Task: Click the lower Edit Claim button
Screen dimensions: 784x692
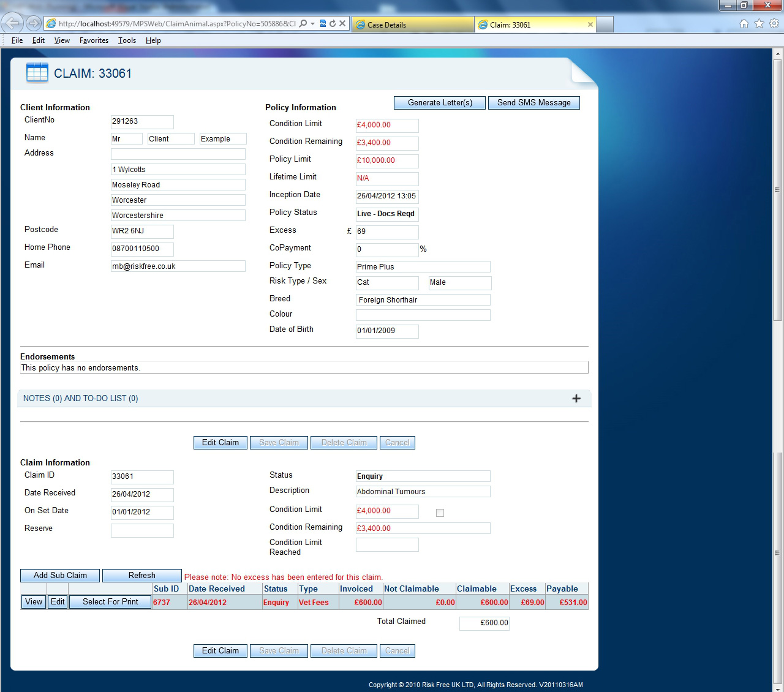Action: pos(221,651)
